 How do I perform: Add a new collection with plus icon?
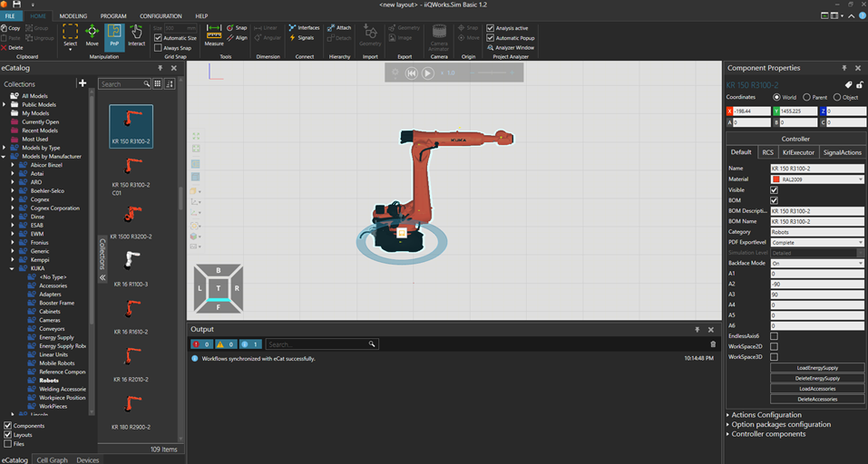pos(83,83)
